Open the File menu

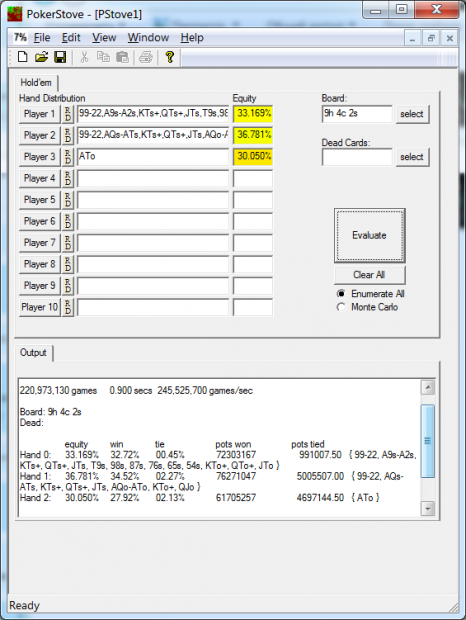tap(42, 38)
